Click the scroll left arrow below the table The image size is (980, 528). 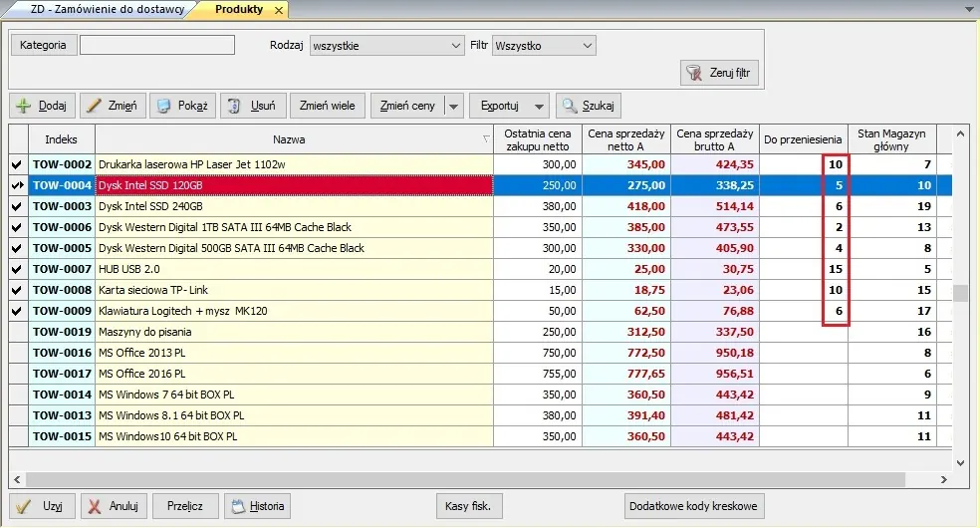pyautogui.click(x=17, y=480)
